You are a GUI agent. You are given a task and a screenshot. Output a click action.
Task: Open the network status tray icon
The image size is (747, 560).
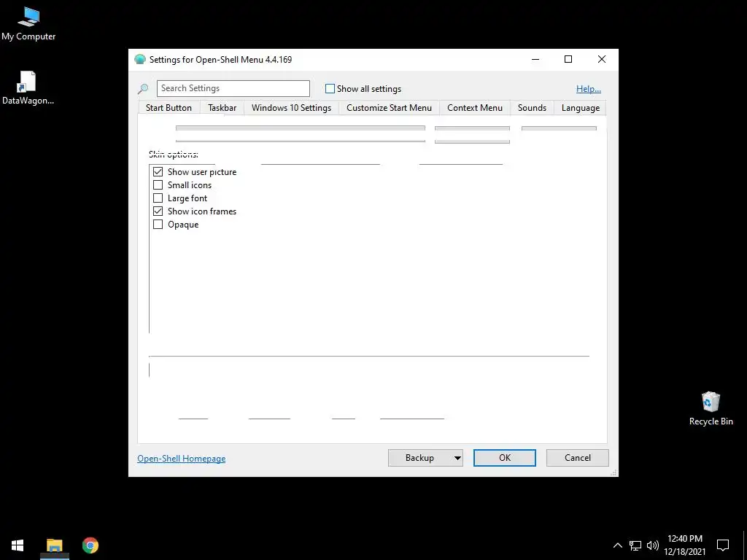coord(635,545)
